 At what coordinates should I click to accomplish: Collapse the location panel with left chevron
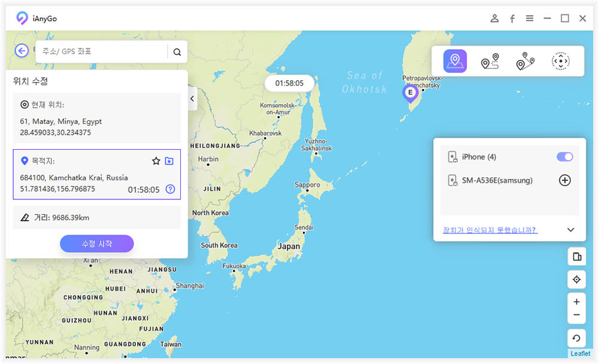192,100
